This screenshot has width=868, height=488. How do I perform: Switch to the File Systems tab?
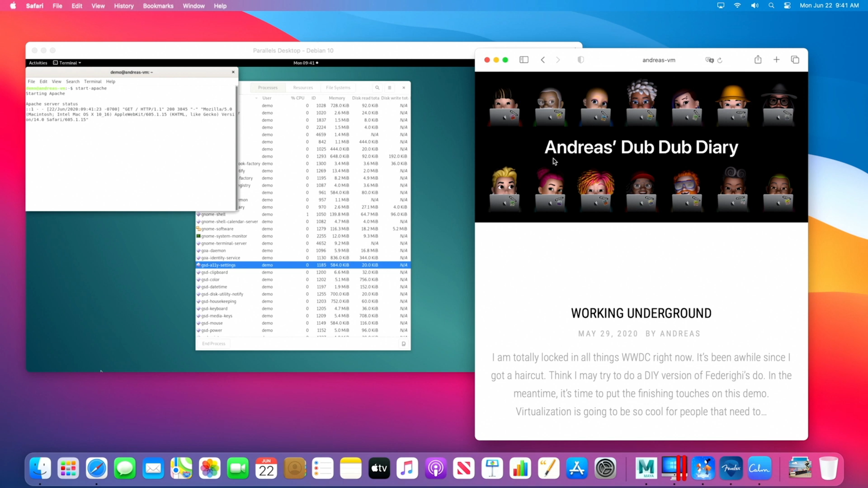coord(338,88)
